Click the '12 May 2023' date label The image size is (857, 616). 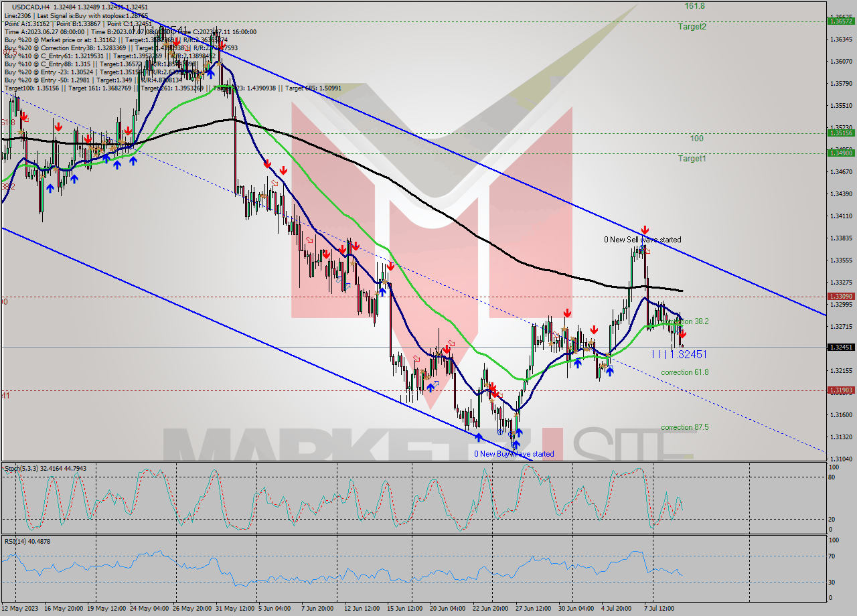(x=19, y=609)
